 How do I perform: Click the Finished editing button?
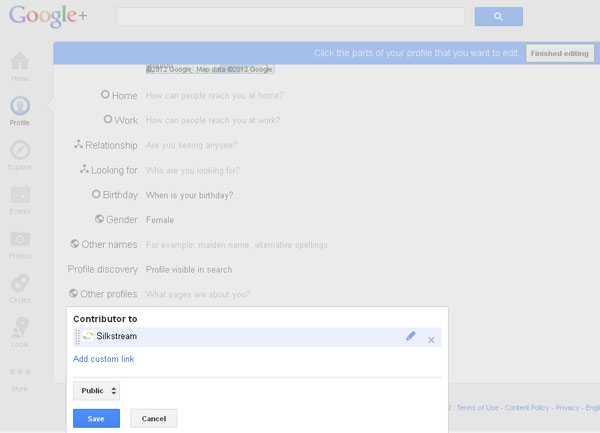560,53
